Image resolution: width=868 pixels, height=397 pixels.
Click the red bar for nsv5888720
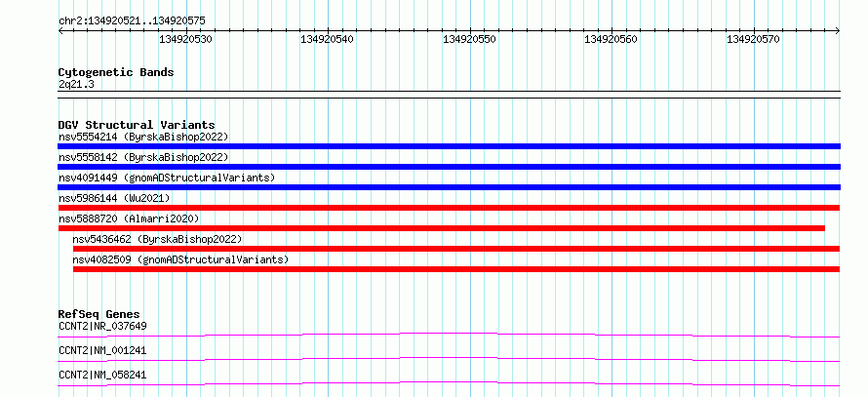[x=441, y=228]
